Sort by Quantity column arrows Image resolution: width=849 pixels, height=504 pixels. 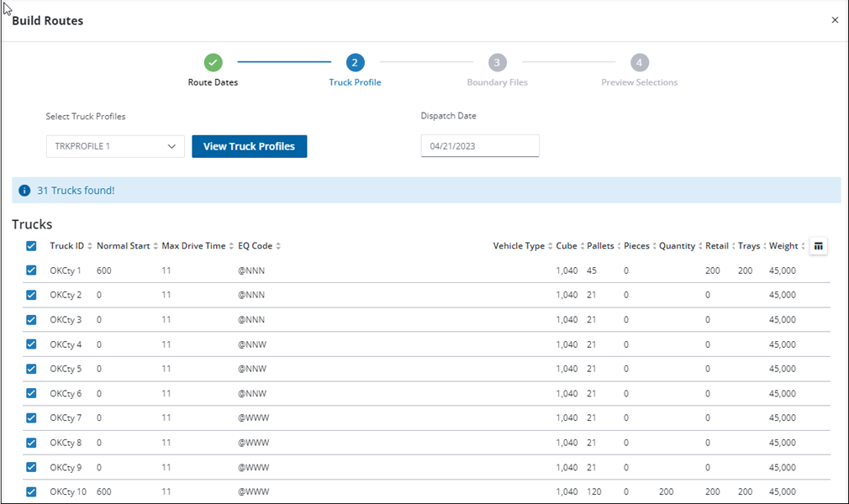700,246
